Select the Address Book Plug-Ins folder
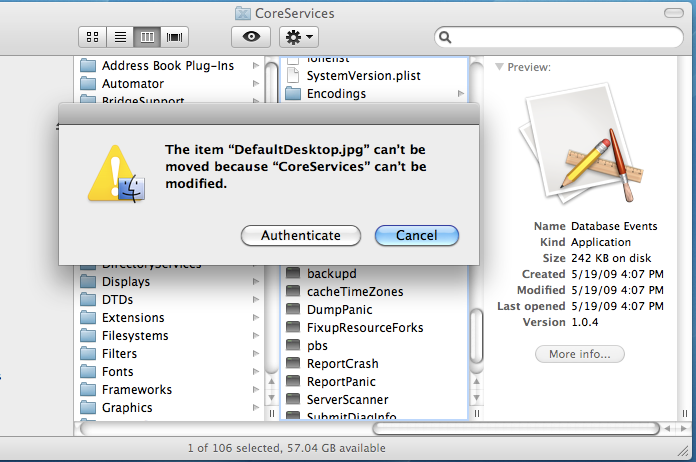696x462 pixels. [169, 66]
